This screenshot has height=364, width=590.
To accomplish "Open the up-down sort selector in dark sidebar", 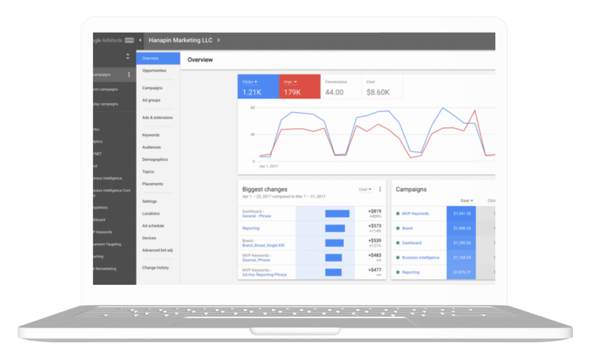I will tap(127, 57).
